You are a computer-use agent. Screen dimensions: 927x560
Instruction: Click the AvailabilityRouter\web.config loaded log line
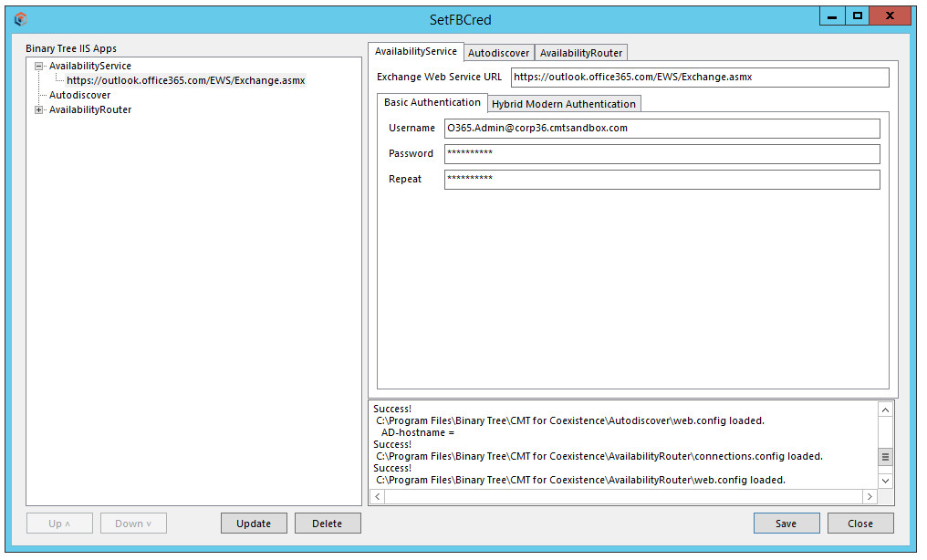pyautogui.click(x=580, y=481)
